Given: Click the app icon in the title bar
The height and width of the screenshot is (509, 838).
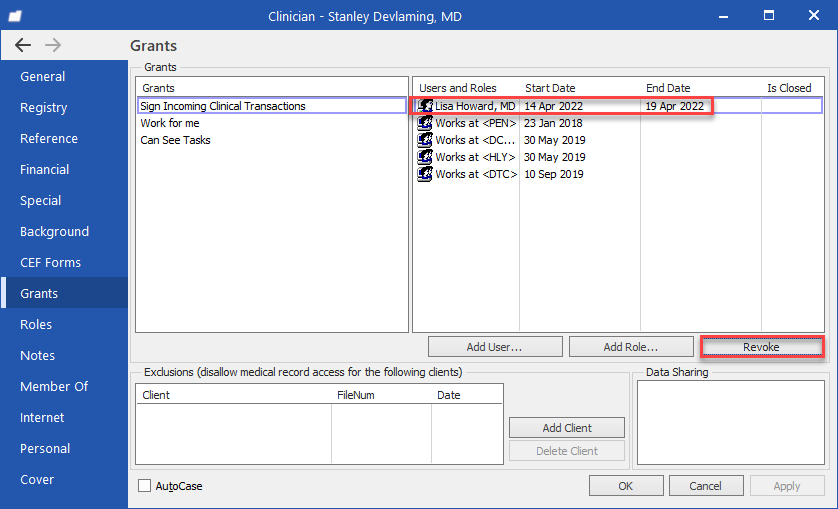Looking at the screenshot, I should click(x=15, y=16).
